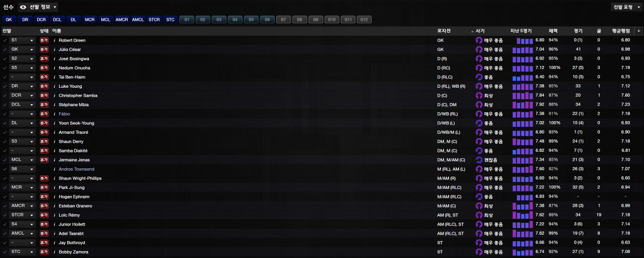Click the info icon beside Adel Taarabt
Viewport: 644px width, 258px height.
coord(55,234)
